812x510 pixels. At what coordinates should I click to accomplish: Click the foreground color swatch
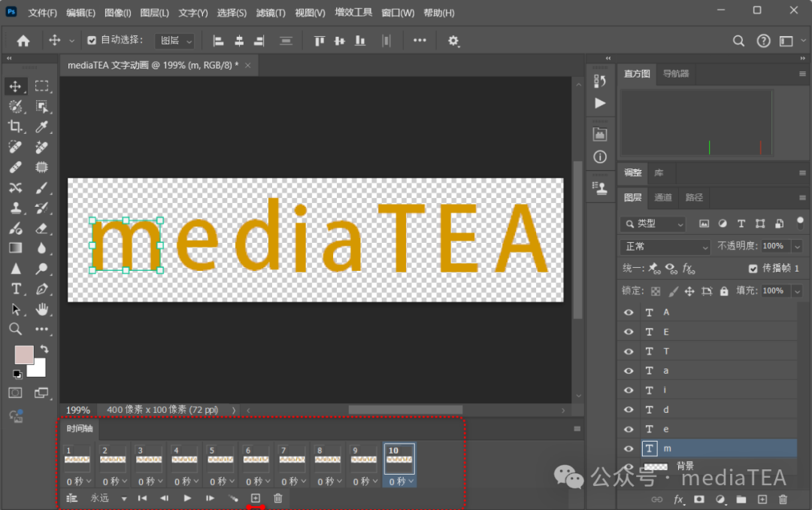tap(24, 355)
